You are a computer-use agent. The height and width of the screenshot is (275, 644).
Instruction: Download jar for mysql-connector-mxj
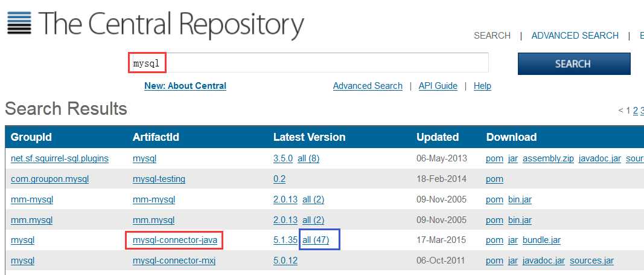coord(512,261)
